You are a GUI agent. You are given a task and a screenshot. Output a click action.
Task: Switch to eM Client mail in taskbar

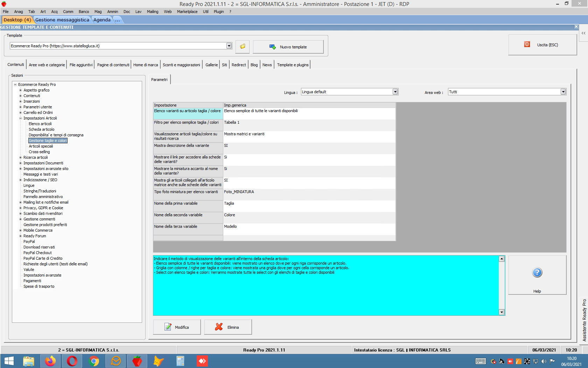coord(115,361)
